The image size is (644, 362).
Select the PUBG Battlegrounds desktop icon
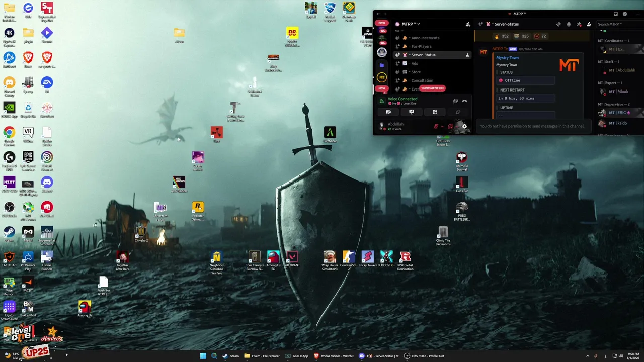(462, 211)
